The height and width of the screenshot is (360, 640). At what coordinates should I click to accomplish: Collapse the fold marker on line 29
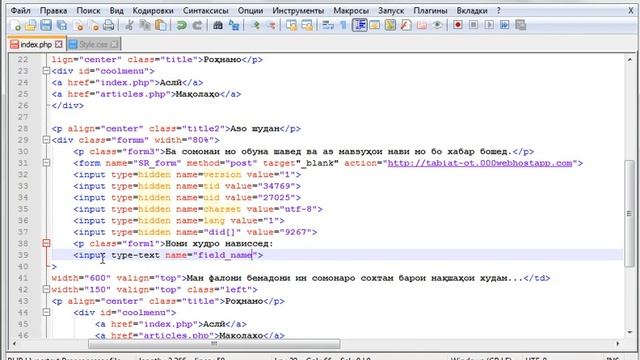point(46,140)
